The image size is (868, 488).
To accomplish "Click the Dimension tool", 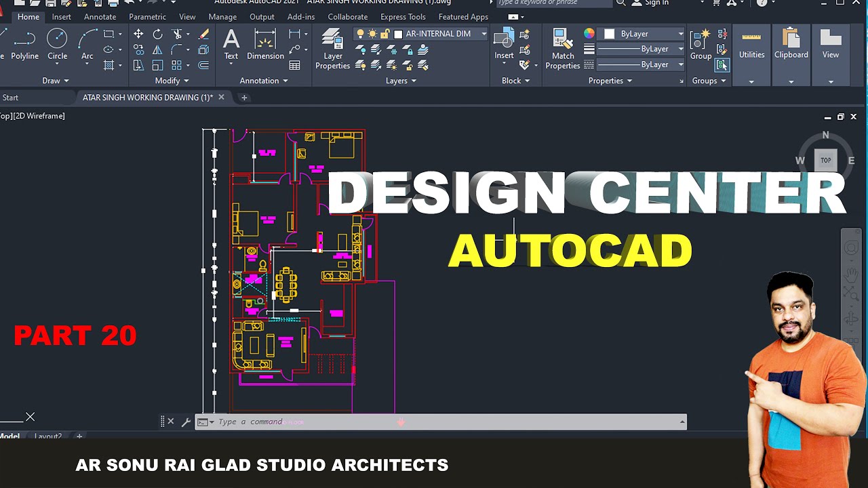I will click(x=265, y=45).
